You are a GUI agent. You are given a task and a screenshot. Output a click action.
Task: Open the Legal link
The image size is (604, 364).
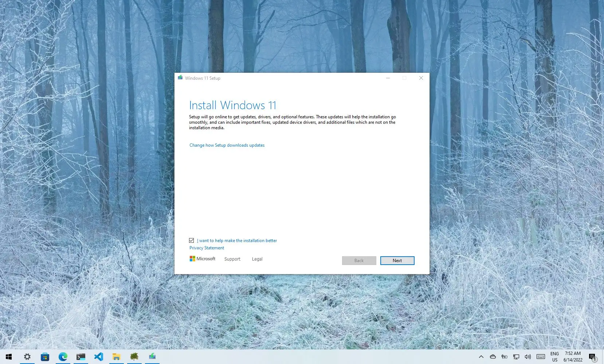(x=257, y=259)
